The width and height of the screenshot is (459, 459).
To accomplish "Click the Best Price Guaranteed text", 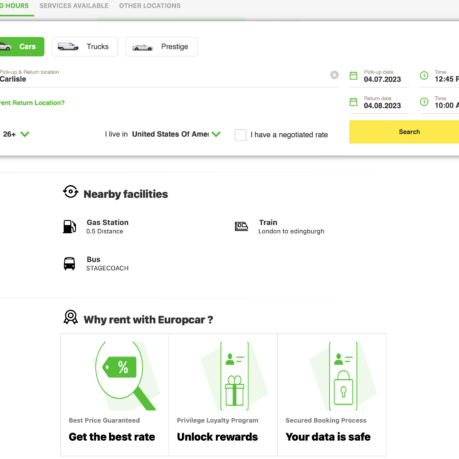I will click(x=104, y=420).
